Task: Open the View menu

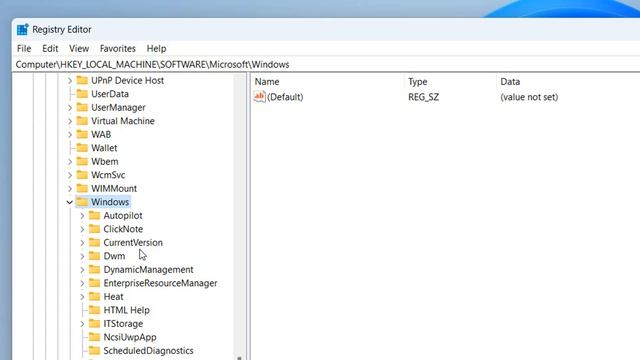Action: point(79,49)
